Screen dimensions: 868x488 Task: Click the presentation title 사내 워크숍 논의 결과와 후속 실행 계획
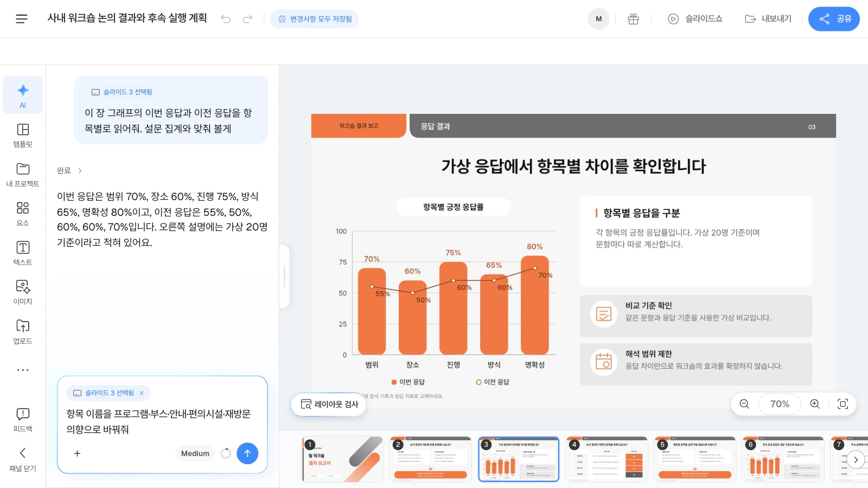pos(127,18)
